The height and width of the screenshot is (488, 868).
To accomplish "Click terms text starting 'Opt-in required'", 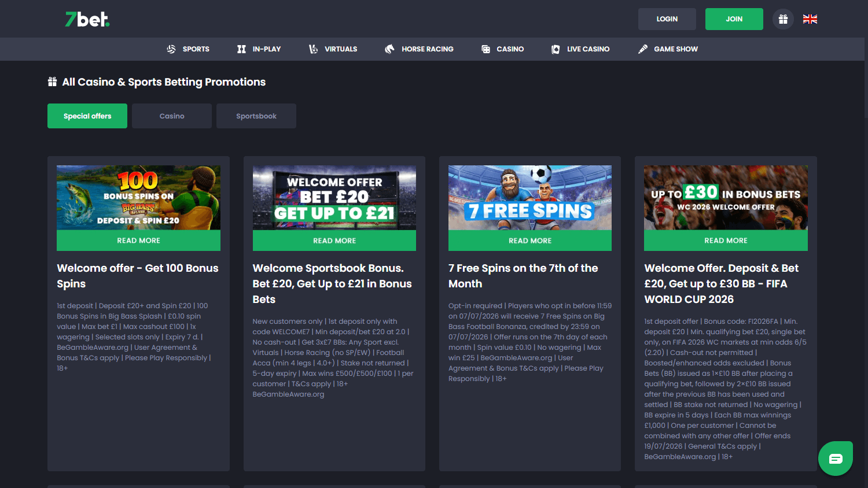I will click(x=530, y=342).
